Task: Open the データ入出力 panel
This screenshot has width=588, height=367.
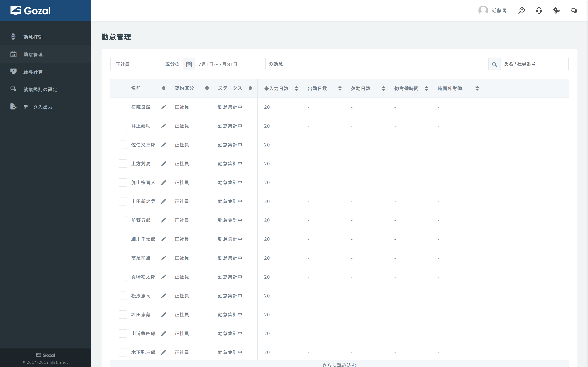Action: [x=37, y=107]
